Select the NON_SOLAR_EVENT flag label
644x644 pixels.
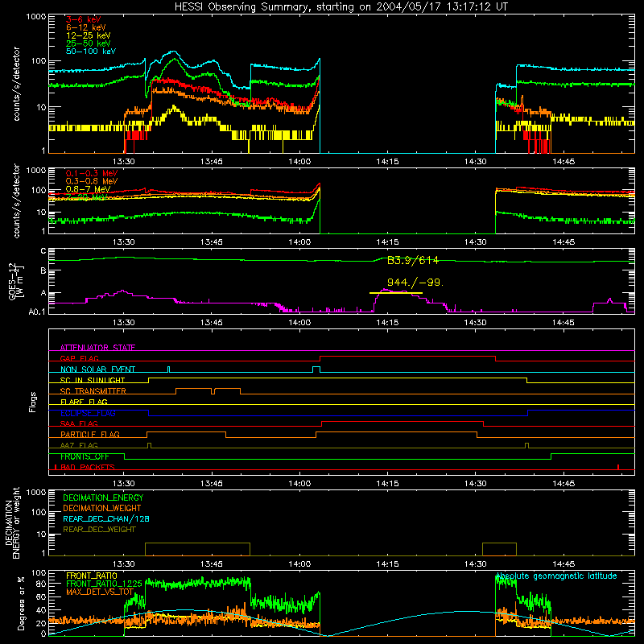pos(97,369)
